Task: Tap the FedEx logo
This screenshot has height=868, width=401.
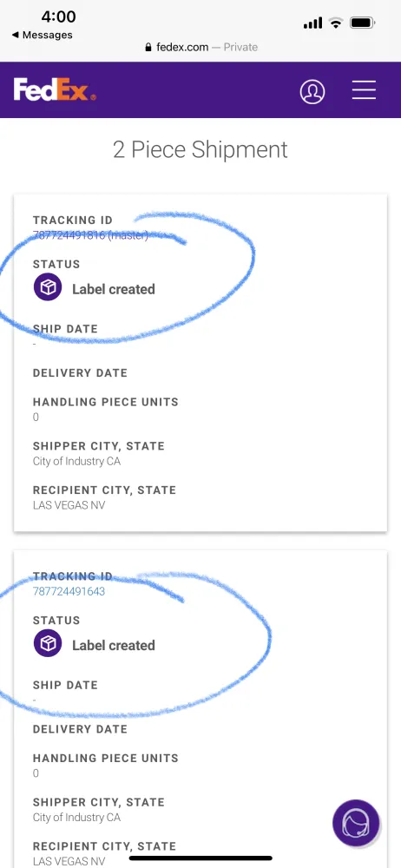Action: pos(55,89)
